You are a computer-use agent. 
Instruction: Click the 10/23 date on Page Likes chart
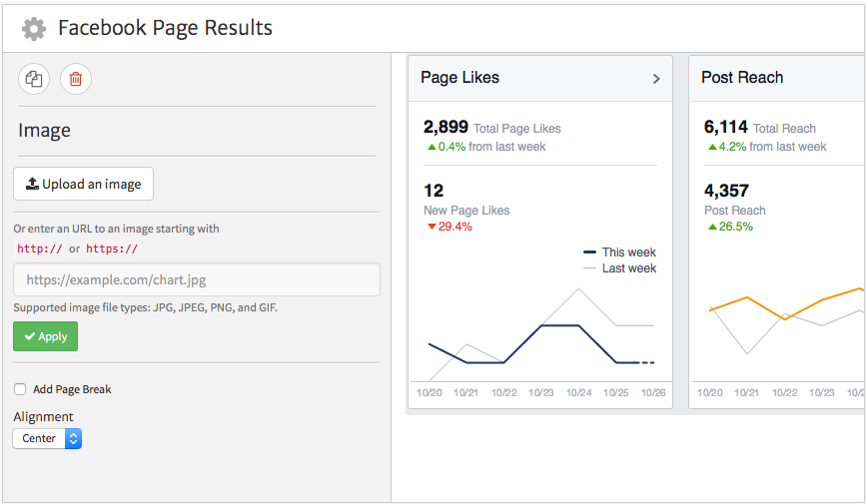(541, 393)
